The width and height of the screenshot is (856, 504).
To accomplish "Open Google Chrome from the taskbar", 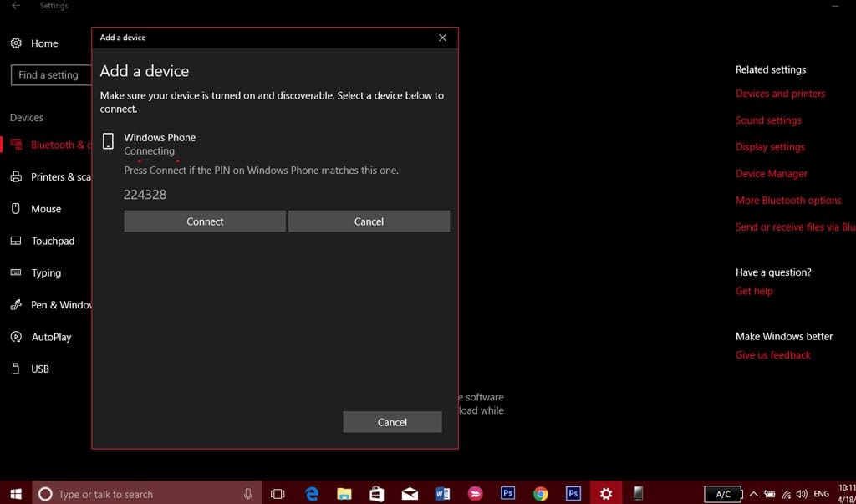I will (x=541, y=494).
